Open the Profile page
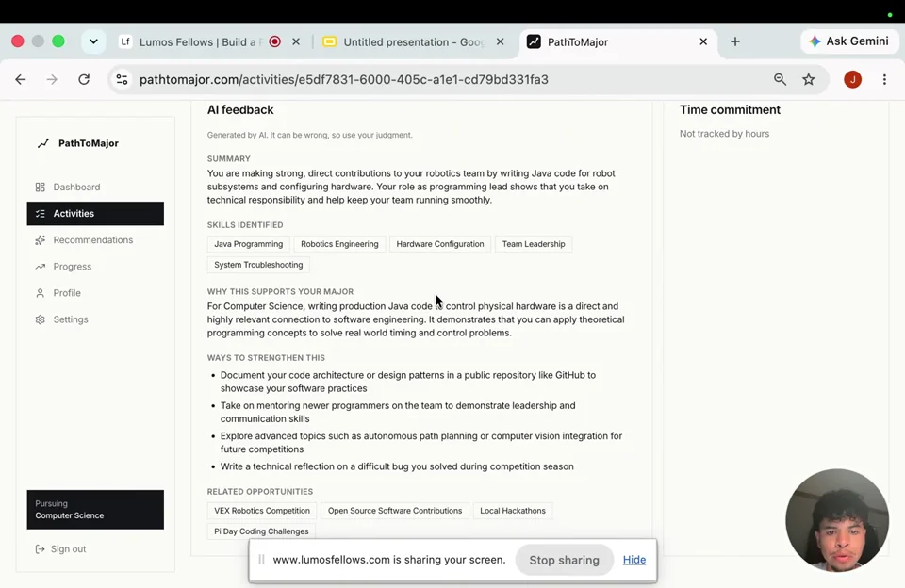The width and height of the screenshot is (905, 588). click(x=95, y=293)
